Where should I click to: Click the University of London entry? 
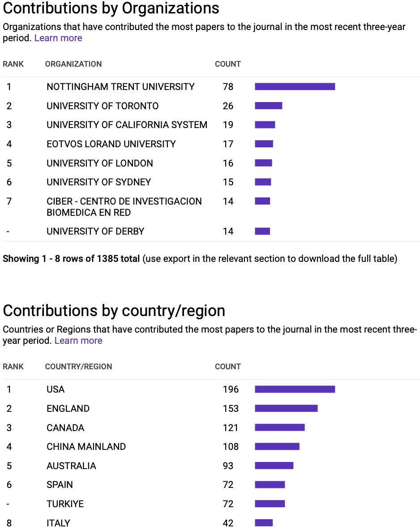(100, 163)
